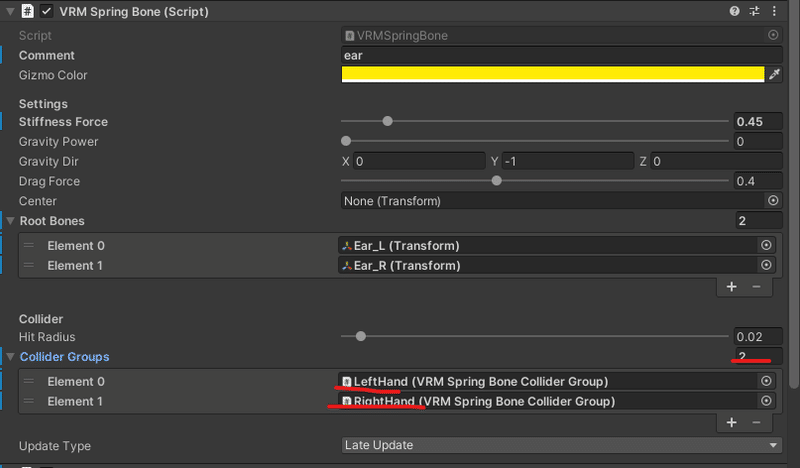800x468 pixels.
Task: Open object picker for LeftHand collider
Action: pyautogui.click(x=767, y=381)
